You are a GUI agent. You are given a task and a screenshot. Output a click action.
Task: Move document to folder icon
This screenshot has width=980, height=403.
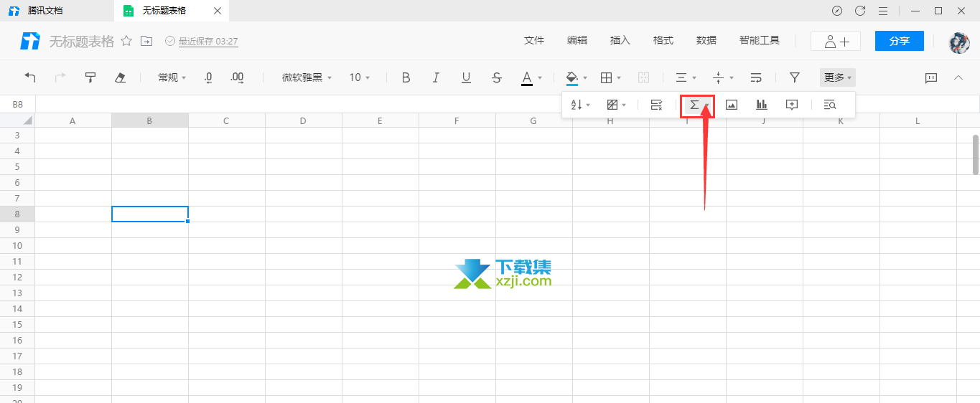(146, 41)
